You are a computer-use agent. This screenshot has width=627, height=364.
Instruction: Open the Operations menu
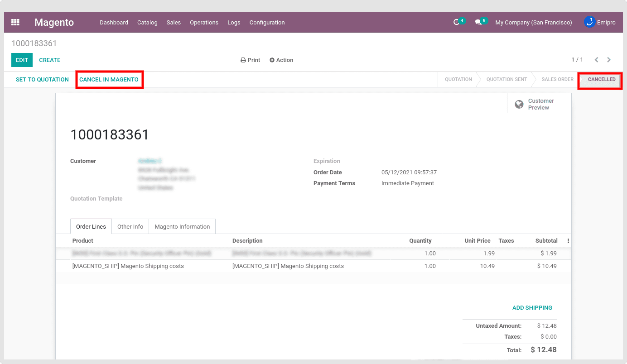point(204,23)
